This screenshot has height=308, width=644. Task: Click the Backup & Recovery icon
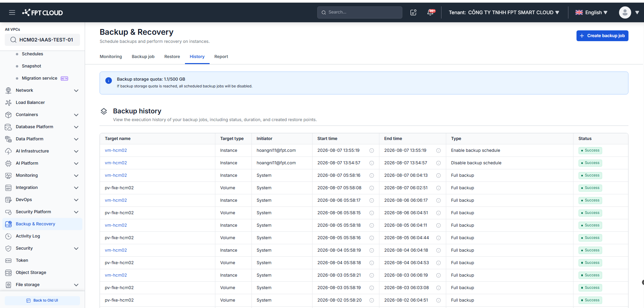point(8,224)
